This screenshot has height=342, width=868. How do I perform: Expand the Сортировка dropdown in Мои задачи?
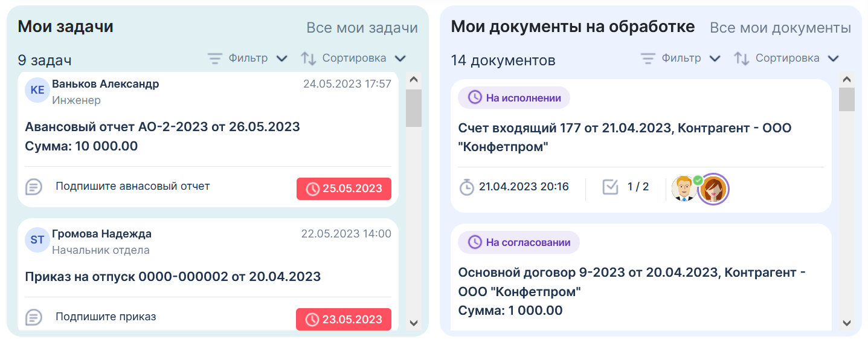[400, 59]
